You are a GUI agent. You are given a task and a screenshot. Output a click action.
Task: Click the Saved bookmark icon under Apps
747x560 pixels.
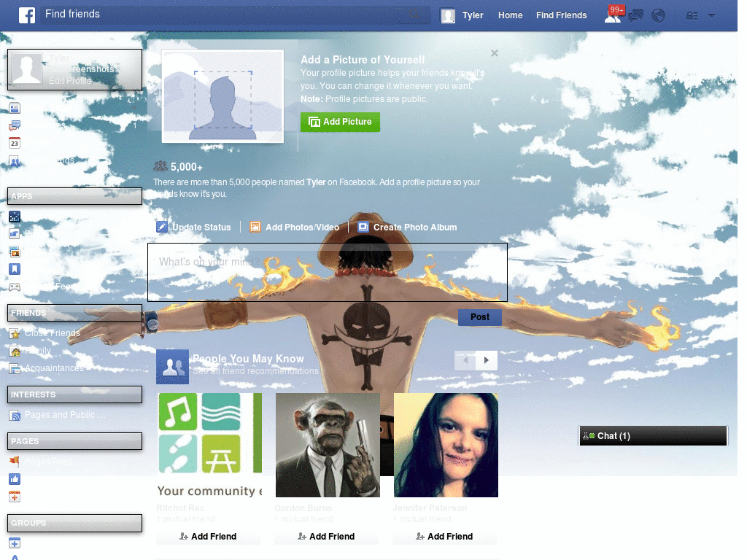15,269
